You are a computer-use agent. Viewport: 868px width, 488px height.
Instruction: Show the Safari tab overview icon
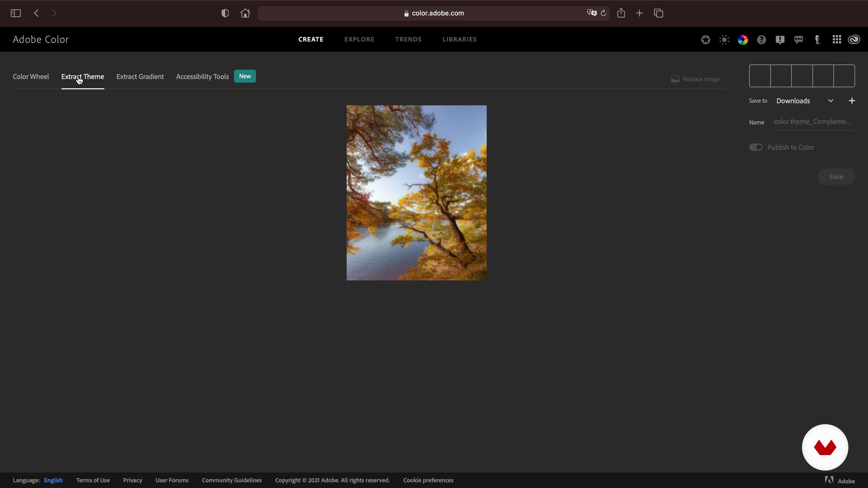pos(658,13)
